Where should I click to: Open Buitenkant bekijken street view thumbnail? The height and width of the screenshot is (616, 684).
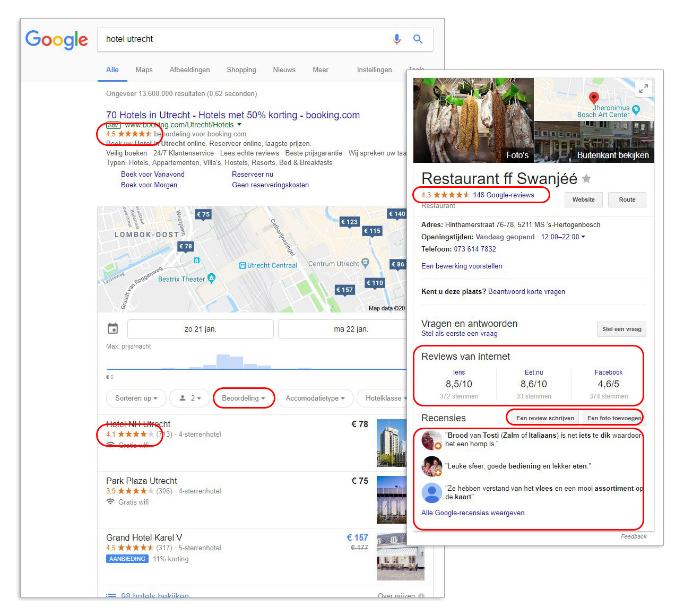pos(594,142)
